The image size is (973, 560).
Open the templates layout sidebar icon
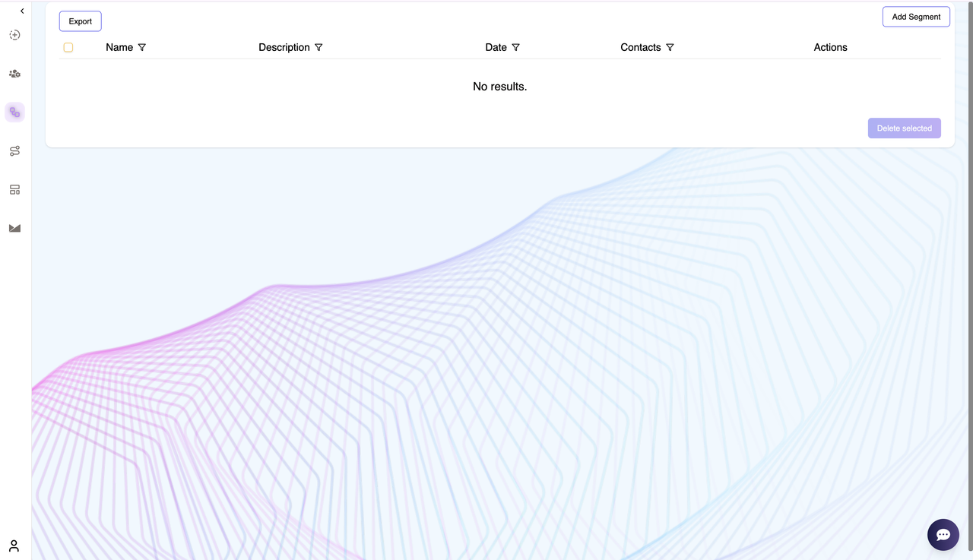tap(14, 190)
